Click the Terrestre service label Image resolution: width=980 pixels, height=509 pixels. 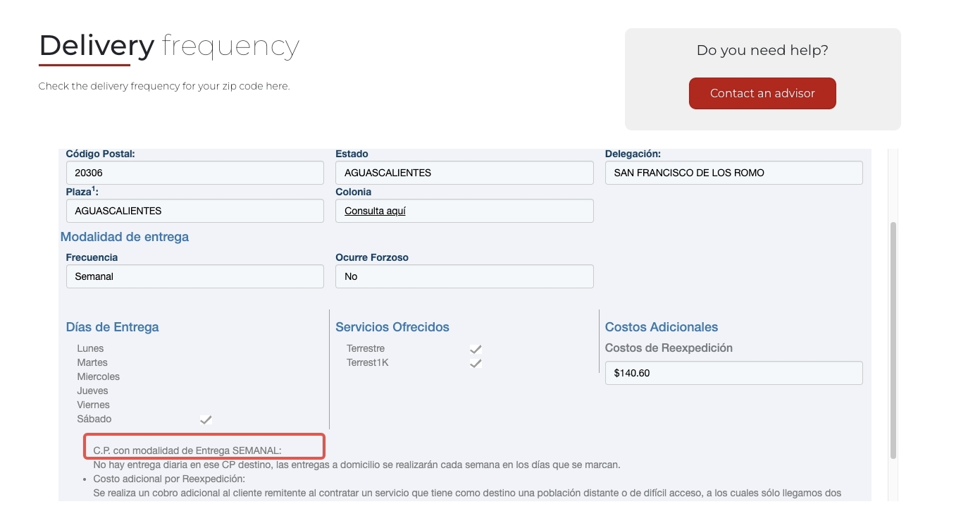click(366, 348)
